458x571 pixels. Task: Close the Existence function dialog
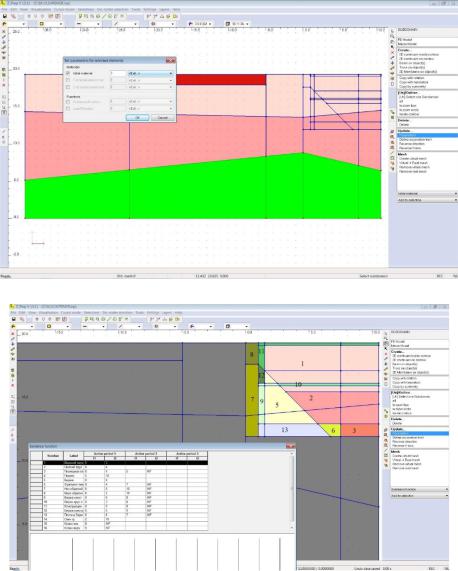point(290,446)
